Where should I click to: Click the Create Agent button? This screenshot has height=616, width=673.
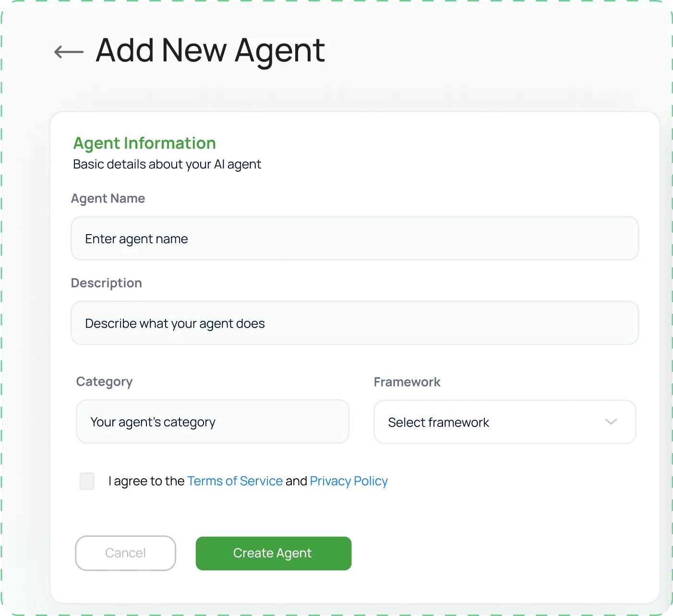coord(273,553)
